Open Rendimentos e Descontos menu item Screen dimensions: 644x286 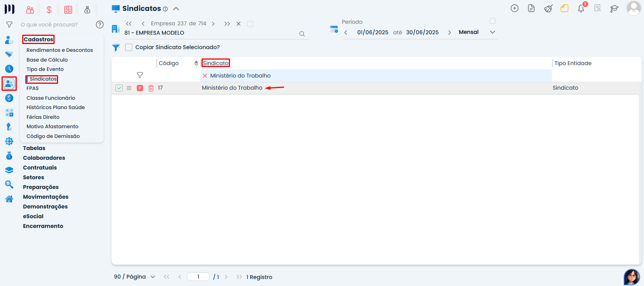[60, 50]
